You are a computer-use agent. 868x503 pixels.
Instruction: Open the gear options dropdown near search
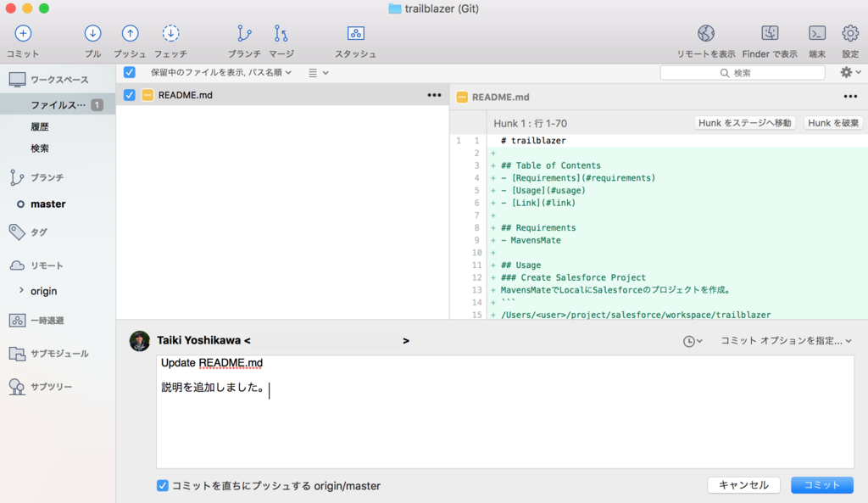tap(850, 73)
